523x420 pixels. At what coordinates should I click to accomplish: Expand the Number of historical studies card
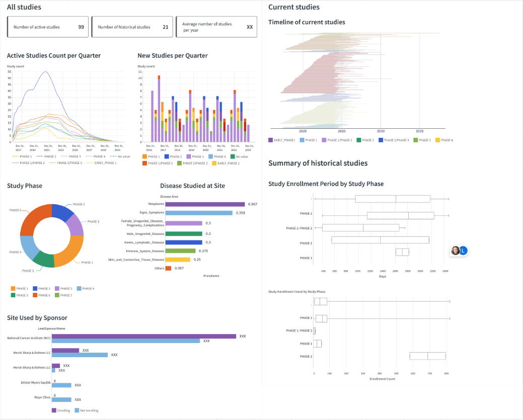[x=132, y=27]
